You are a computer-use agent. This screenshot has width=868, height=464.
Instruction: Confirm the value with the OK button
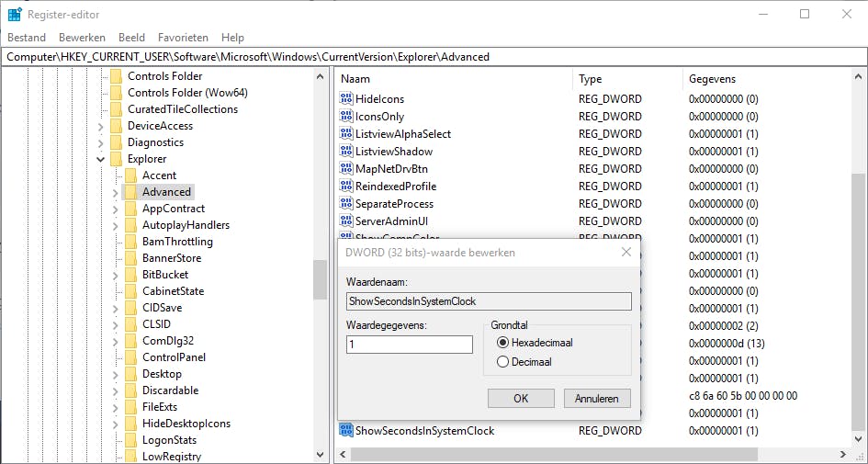point(521,399)
